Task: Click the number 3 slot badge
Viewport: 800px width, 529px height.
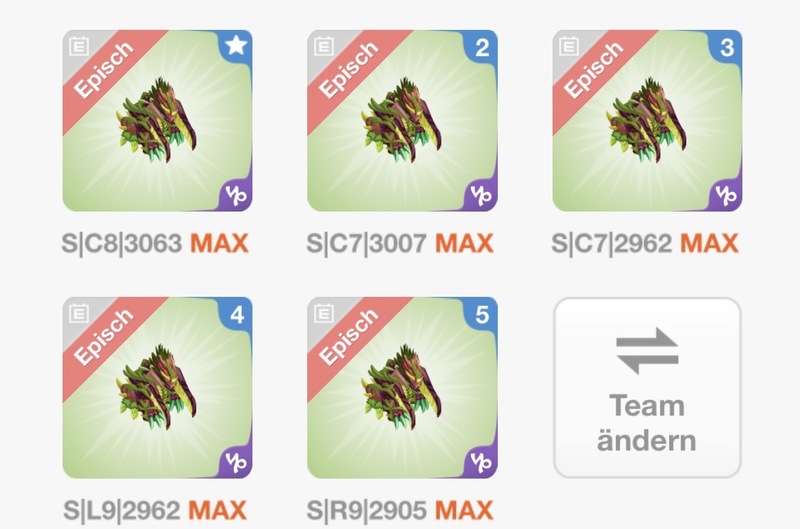Action: pos(726,47)
